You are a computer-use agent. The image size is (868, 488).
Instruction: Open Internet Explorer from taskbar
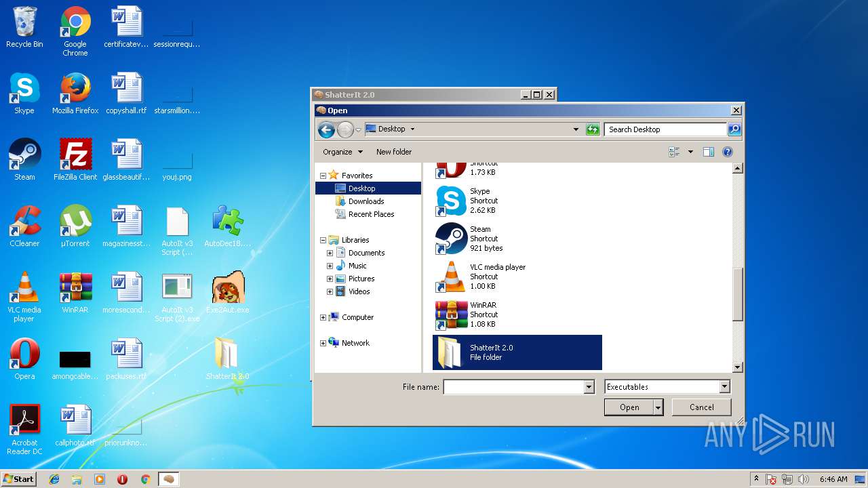point(54,479)
